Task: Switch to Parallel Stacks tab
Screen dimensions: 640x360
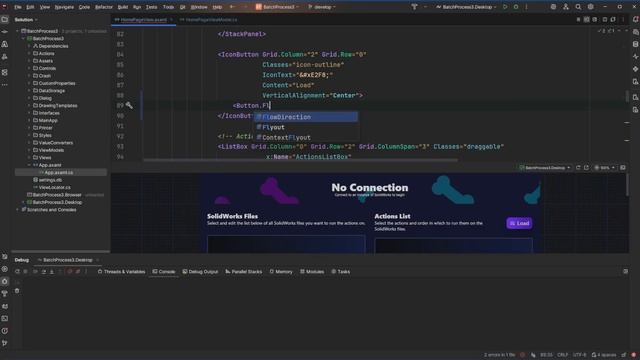Action: tap(244, 271)
